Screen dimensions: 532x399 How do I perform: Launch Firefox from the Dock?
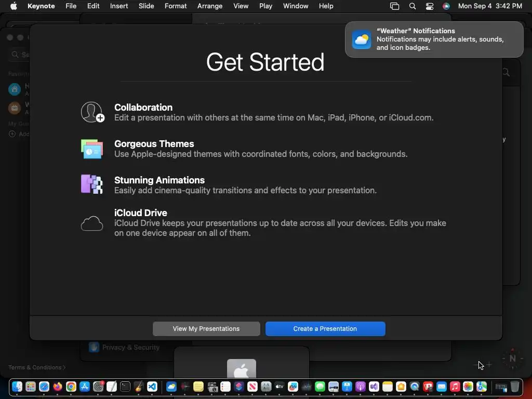click(x=58, y=387)
